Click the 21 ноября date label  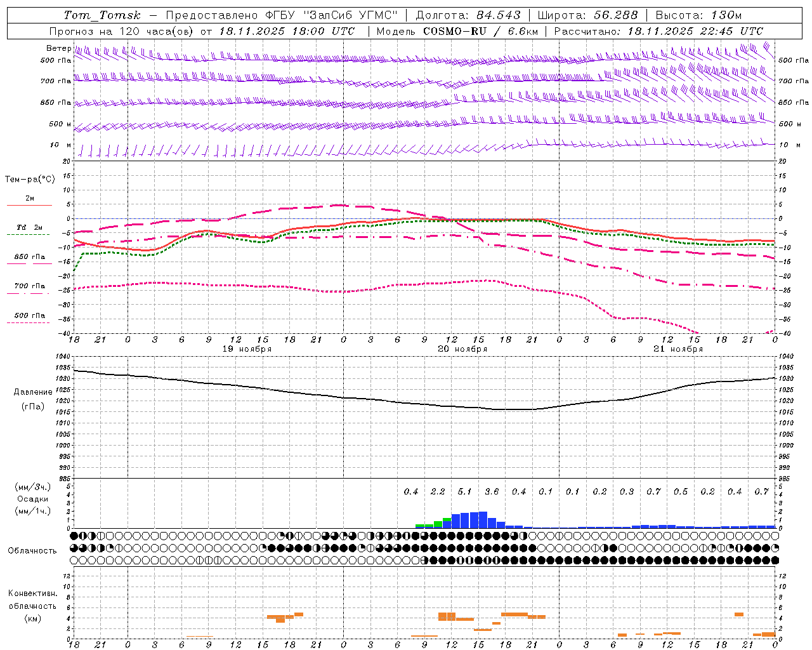click(678, 348)
